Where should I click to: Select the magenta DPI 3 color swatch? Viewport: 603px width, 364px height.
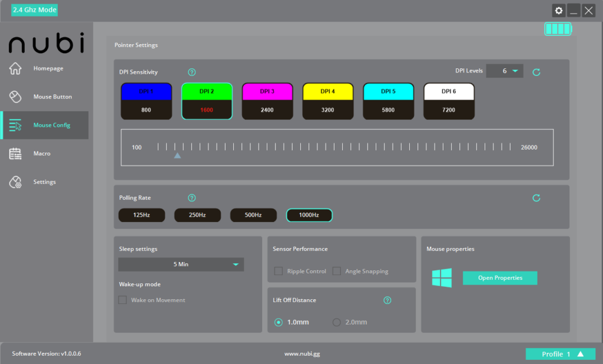point(267,92)
